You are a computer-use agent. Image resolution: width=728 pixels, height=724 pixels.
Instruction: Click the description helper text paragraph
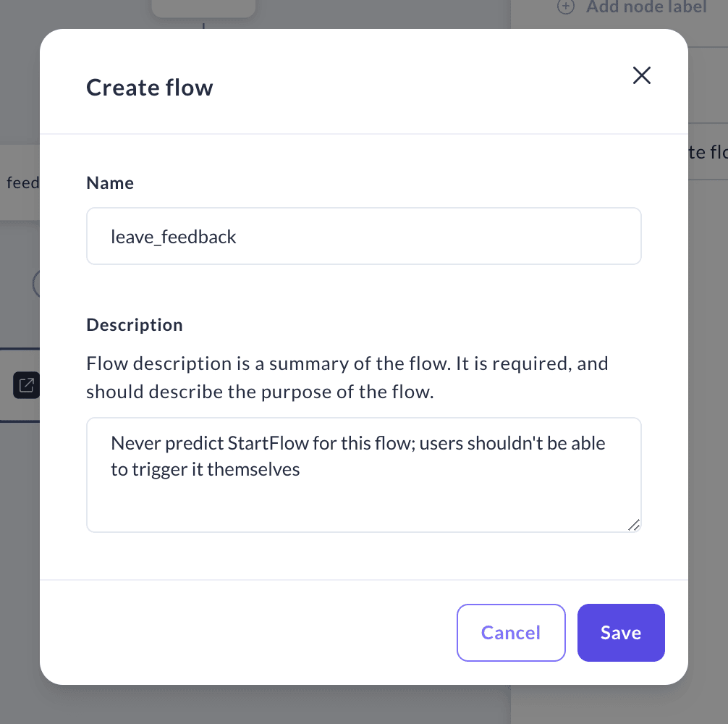[x=347, y=376]
